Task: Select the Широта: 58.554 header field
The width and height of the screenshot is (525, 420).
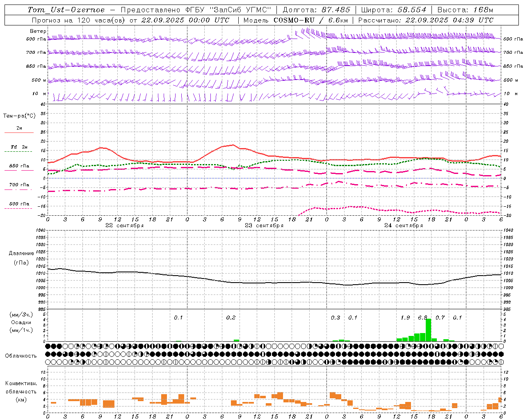Action: (x=393, y=9)
